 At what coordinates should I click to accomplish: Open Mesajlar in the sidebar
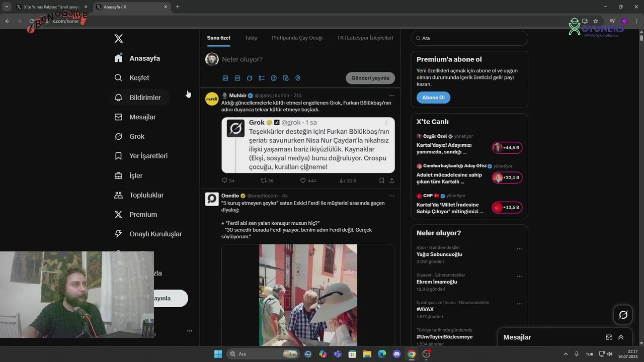135,117
